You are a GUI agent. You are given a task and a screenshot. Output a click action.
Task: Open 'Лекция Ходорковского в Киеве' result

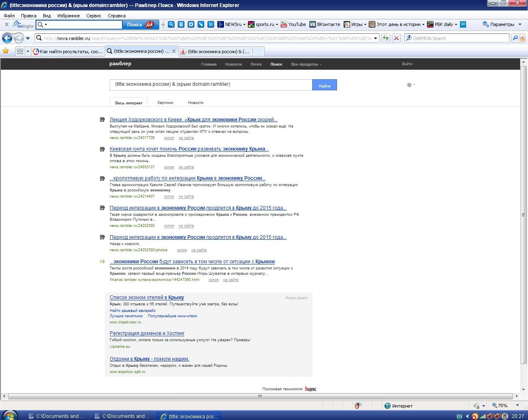193,120
